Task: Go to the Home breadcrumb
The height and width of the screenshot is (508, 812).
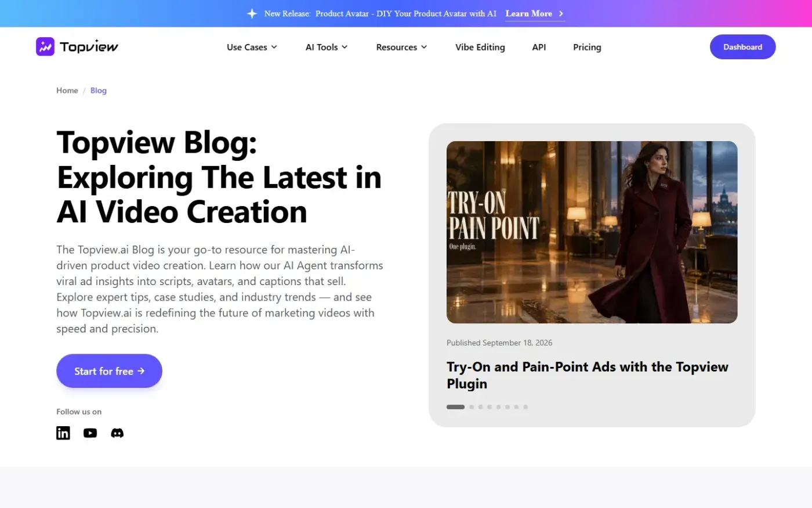Action: coord(67,91)
